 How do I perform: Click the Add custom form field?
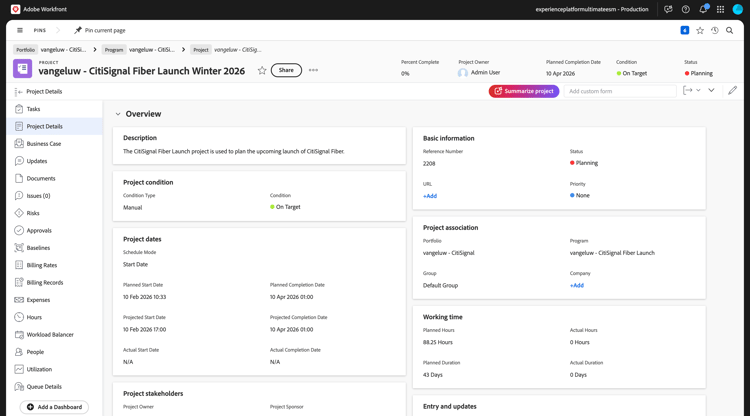pyautogui.click(x=620, y=91)
